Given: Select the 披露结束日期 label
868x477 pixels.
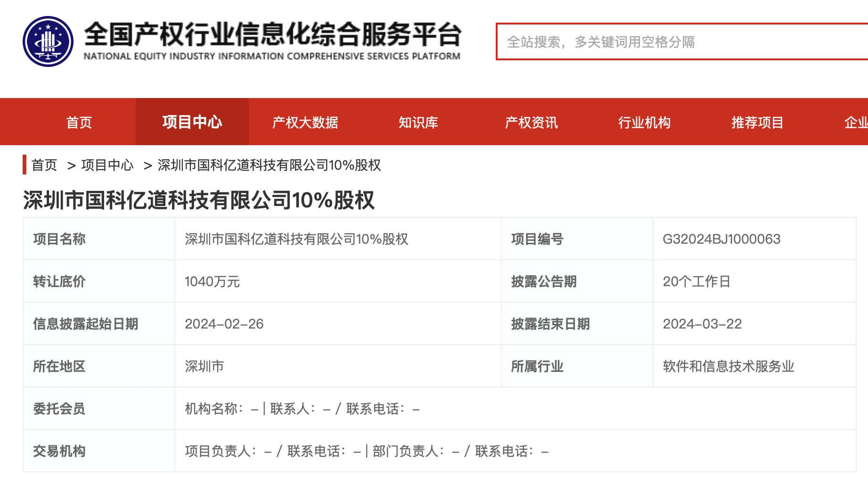Looking at the screenshot, I should coord(550,324).
